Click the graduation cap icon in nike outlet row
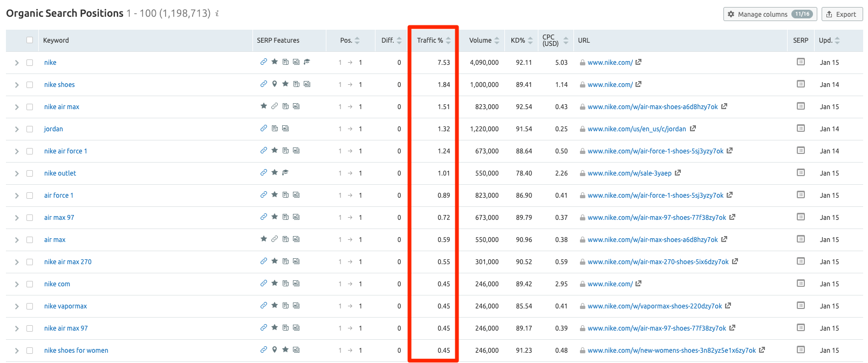This screenshot has height=363, width=868. [x=285, y=172]
